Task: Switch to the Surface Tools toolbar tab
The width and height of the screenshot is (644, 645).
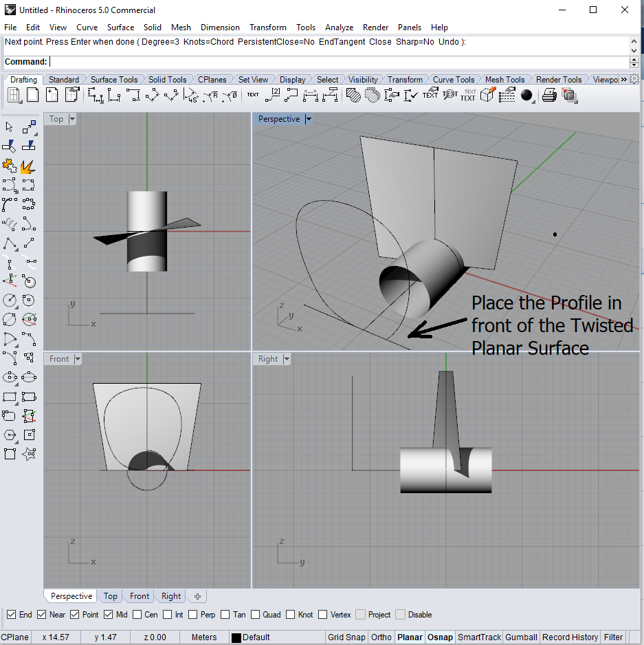Action: point(113,80)
